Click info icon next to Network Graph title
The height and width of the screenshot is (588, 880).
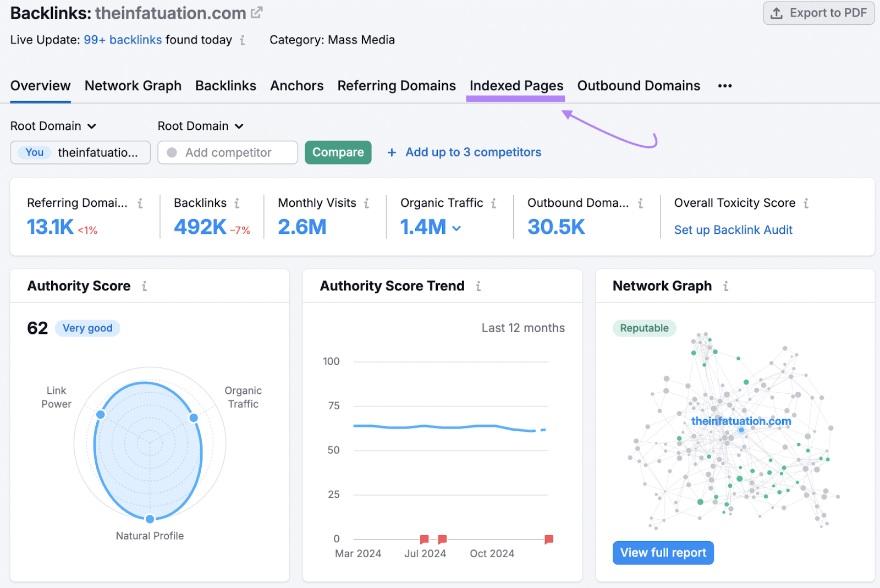[725, 286]
